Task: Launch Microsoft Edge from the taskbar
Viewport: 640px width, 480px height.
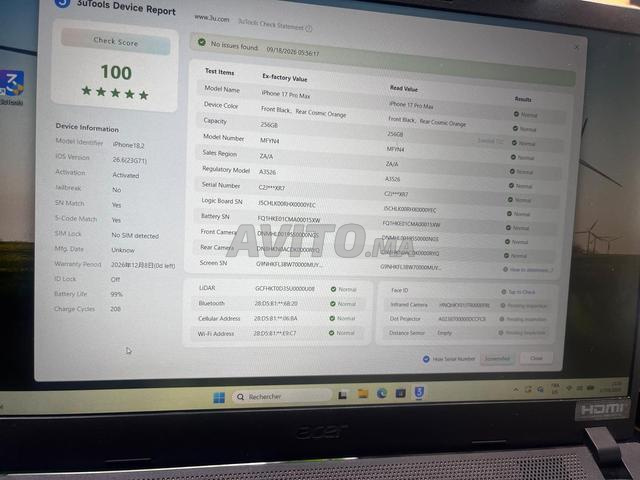Action: tap(382, 393)
